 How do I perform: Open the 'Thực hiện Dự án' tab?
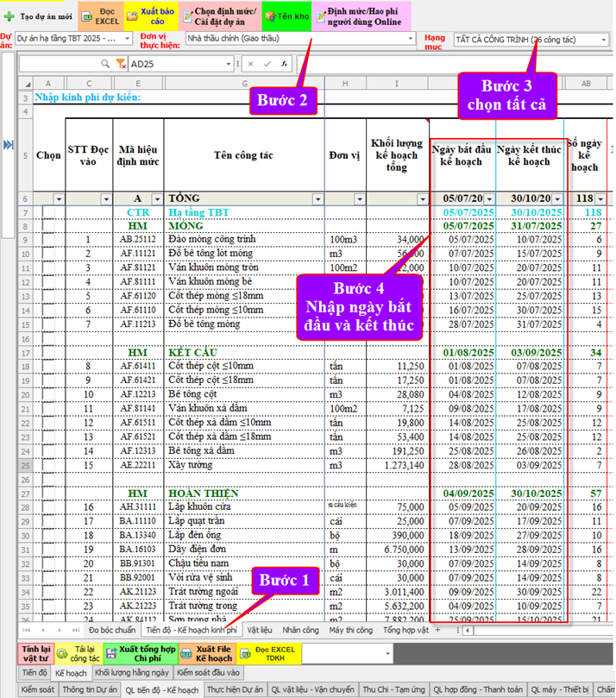coord(236,690)
